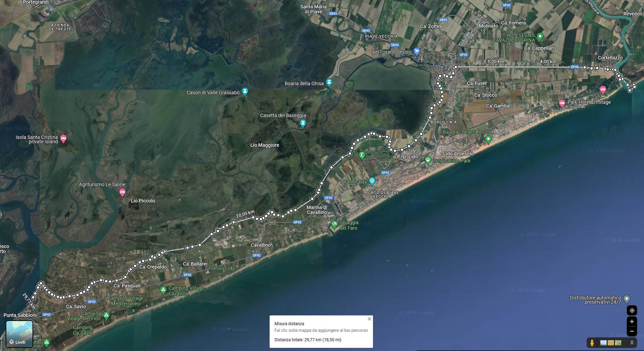The image size is (644, 351).
Task: Click the 29,77 km endpoint route marker
Action: (x=33, y=298)
